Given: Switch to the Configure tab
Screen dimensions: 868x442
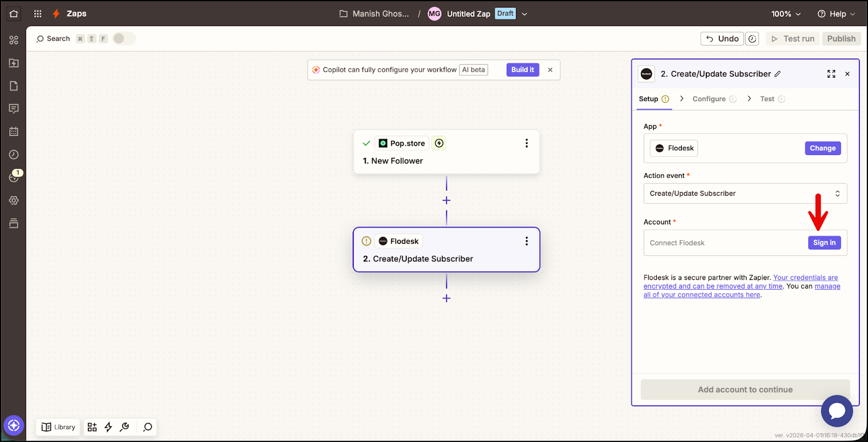Looking at the screenshot, I should point(709,99).
